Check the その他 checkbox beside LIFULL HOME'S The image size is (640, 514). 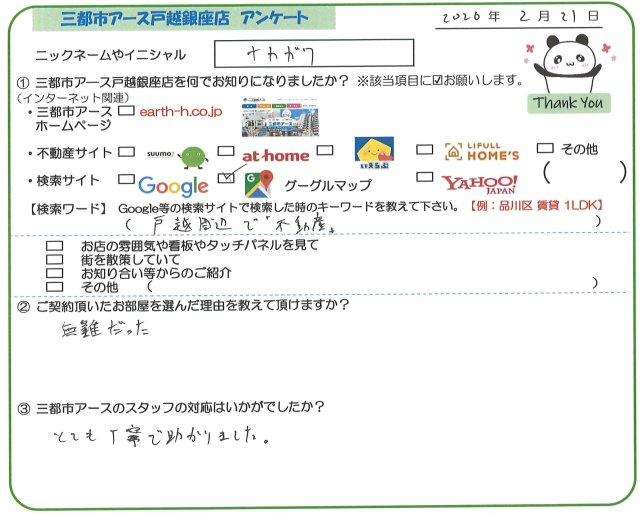point(545,148)
